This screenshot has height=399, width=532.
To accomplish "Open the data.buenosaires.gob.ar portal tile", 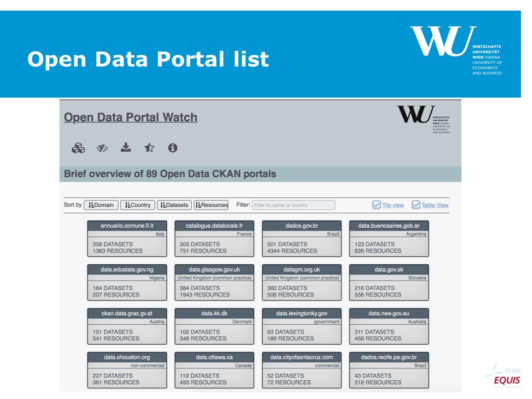I will coord(389,238).
